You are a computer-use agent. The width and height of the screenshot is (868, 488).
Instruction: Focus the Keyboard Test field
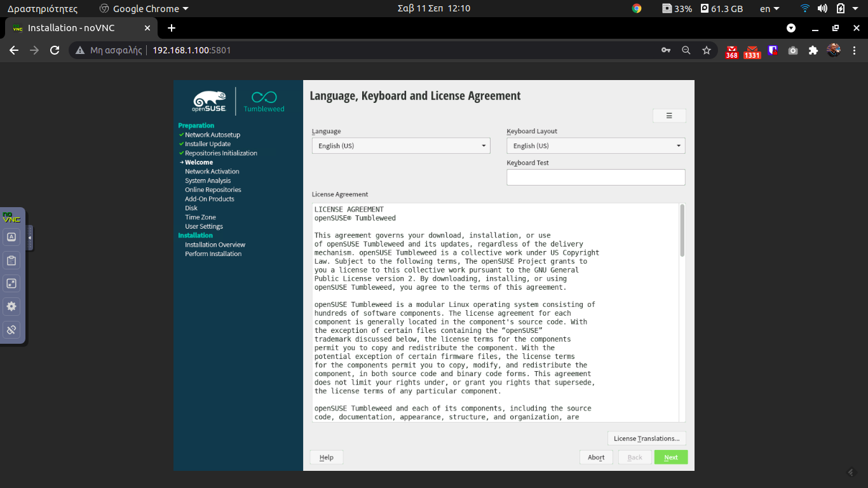click(596, 177)
